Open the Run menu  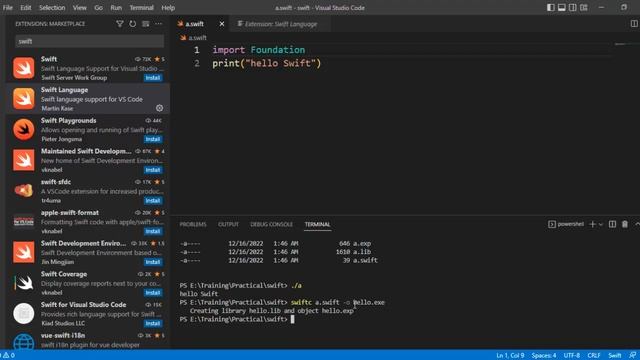click(x=116, y=7)
